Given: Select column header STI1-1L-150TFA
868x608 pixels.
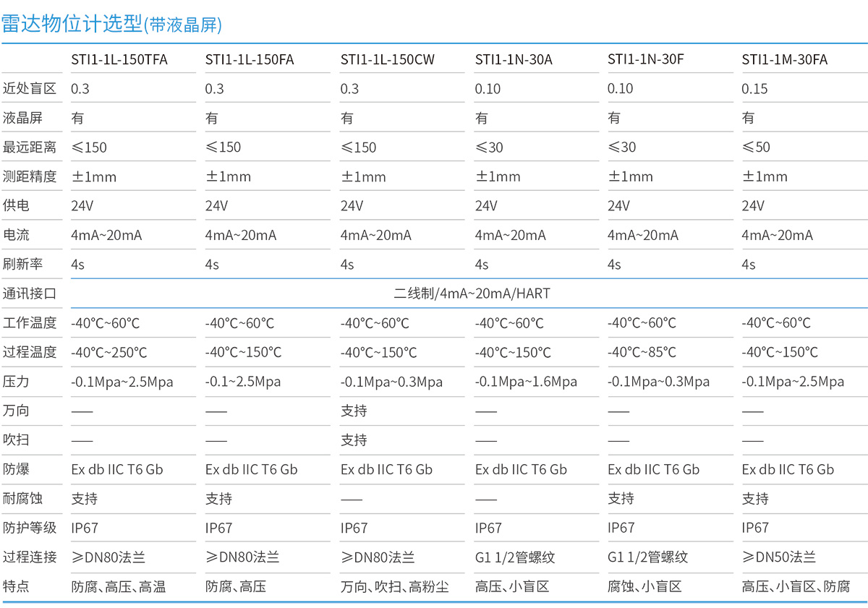Looking at the screenshot, I should pos(119,59).
